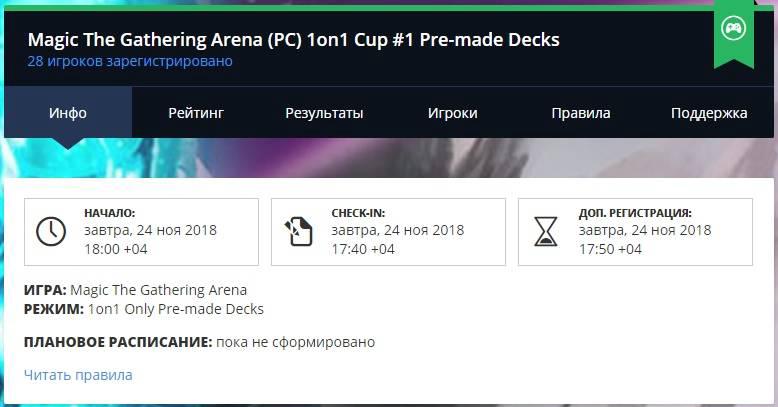Open the Правила tab
This screenshot has width=778, height=407.
[x=580, y=113]
